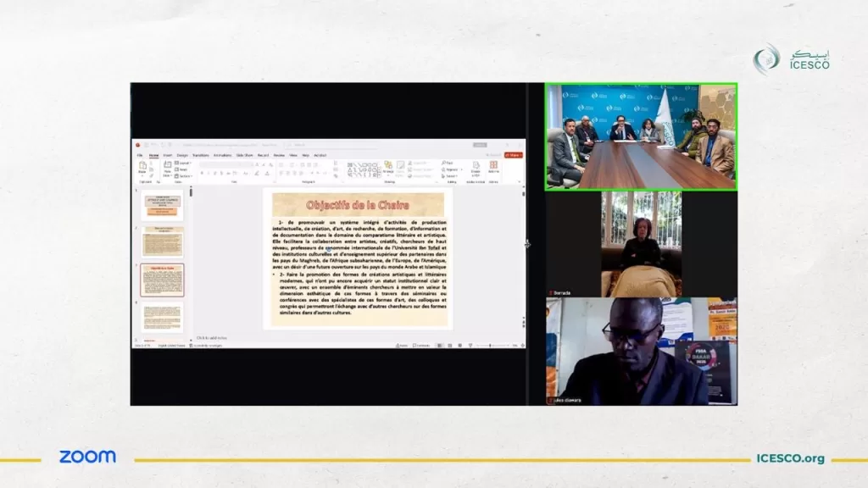Click the red Share button
Screen dimensions: 868x488
click(x=514, y=155)
